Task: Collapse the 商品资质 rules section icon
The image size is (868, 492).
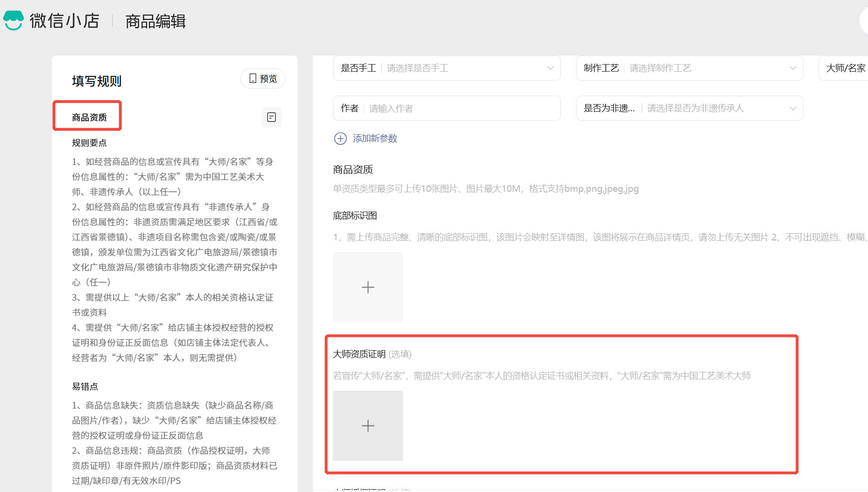Action: 271,117
